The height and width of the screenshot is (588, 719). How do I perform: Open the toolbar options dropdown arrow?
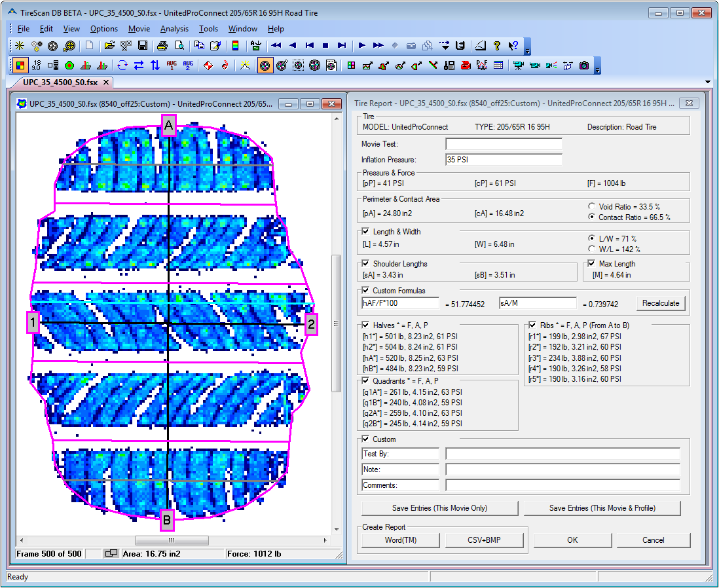click(527, 50)
